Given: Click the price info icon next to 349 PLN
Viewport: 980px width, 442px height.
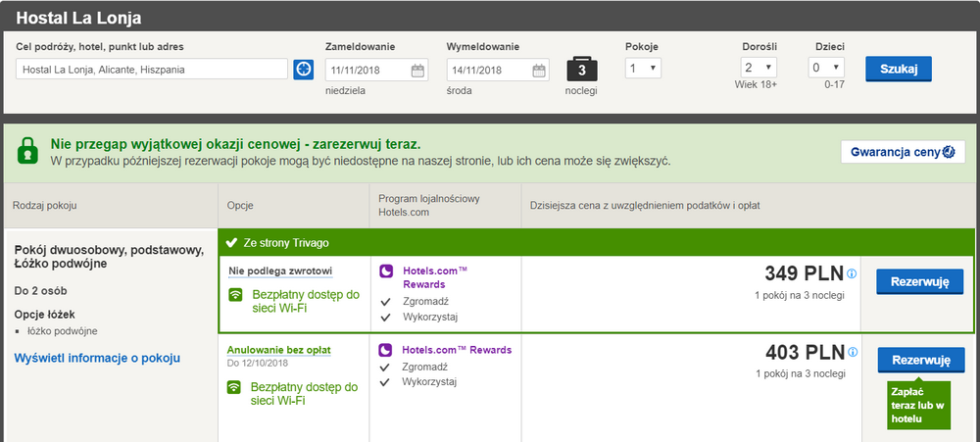Looking at the screenshot, I should 852,273.
